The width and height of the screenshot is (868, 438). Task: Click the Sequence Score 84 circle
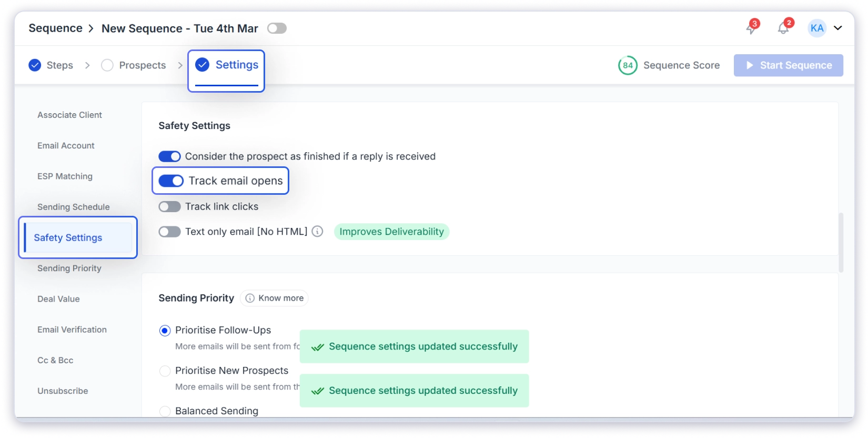click(x=628, y=65)
